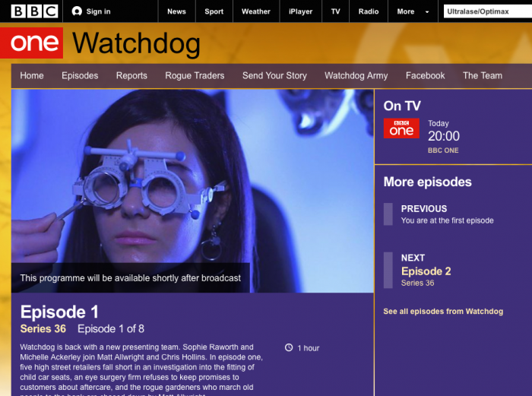
Task: Open the Send Your Story tab
Action: [x=274, y=75]
